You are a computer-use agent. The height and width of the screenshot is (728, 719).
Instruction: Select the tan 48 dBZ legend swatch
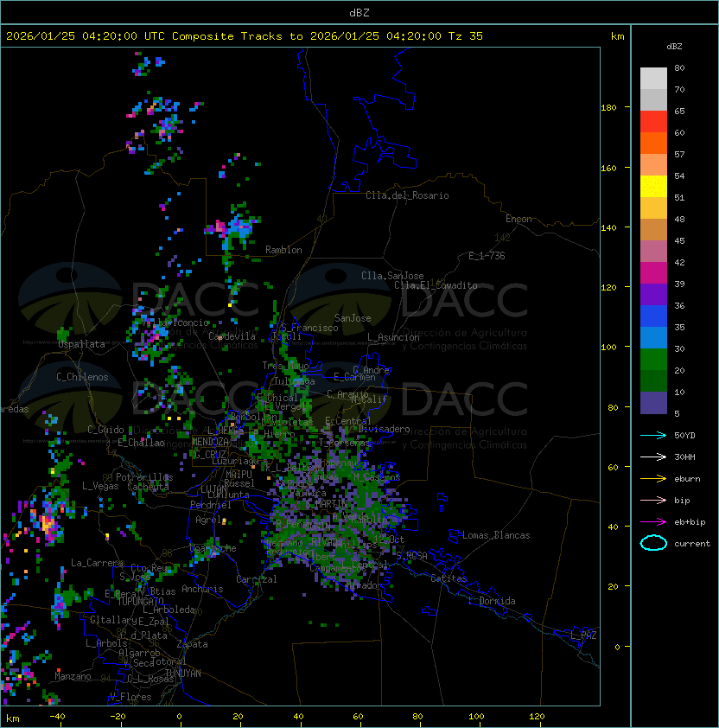tap(653, 229)
